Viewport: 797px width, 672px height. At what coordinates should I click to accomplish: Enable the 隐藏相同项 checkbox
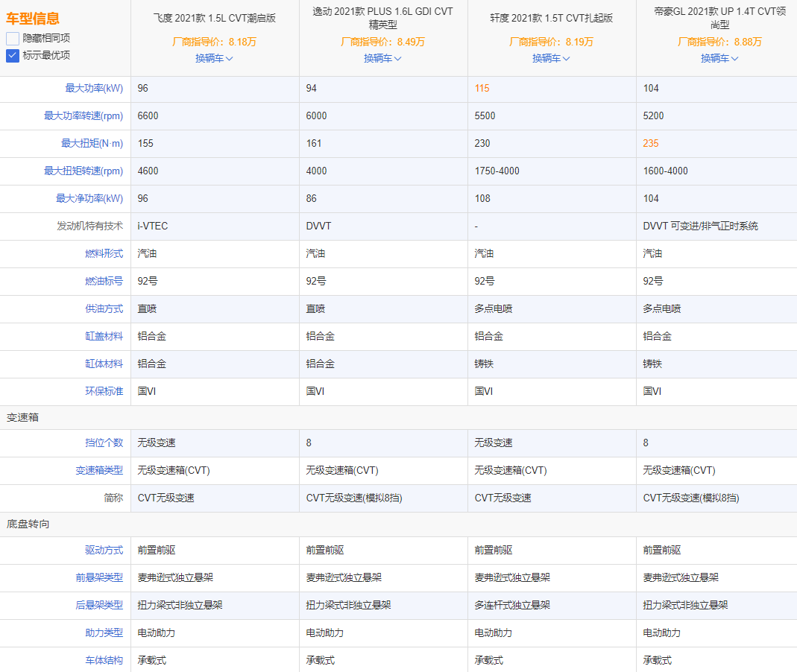13,38
